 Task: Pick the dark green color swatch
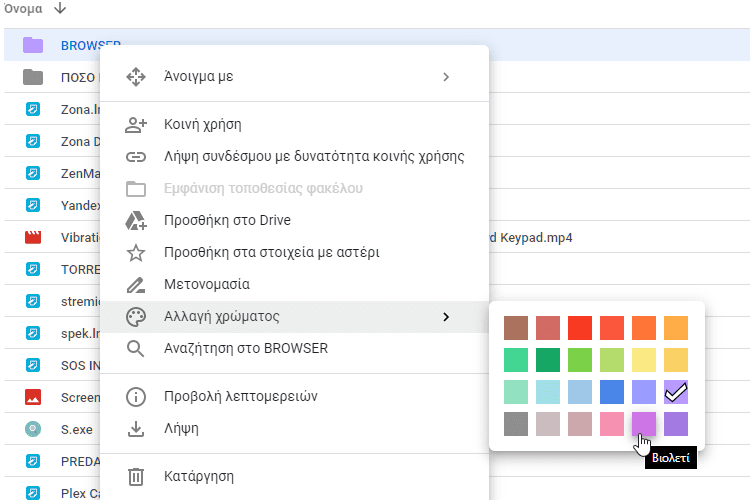point(548,360)
